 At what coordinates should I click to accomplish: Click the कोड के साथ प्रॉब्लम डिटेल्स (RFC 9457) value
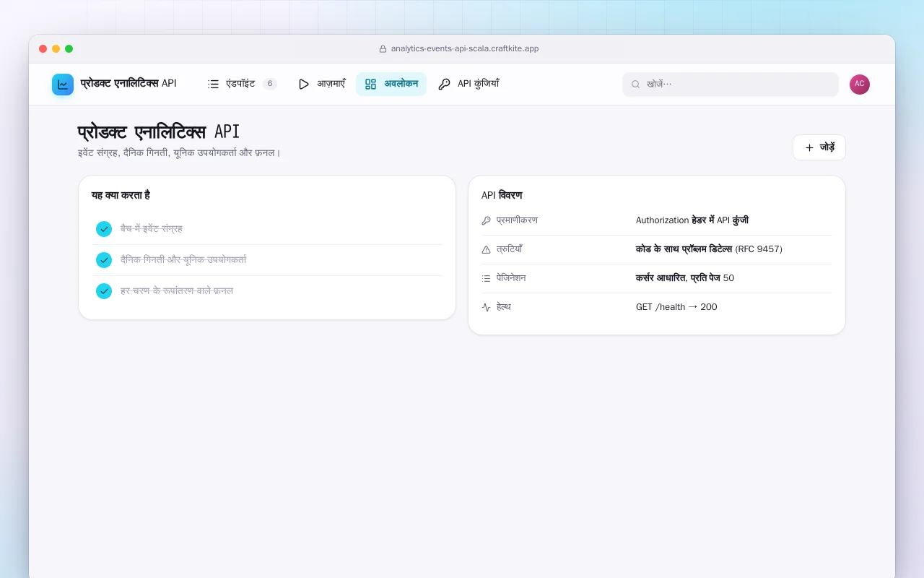[709, 249]
